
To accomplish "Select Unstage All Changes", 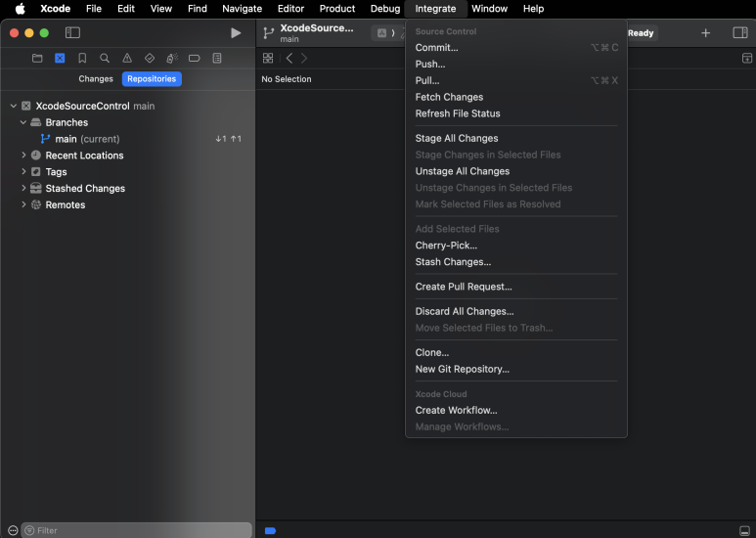I will click(x=516, y=171).
